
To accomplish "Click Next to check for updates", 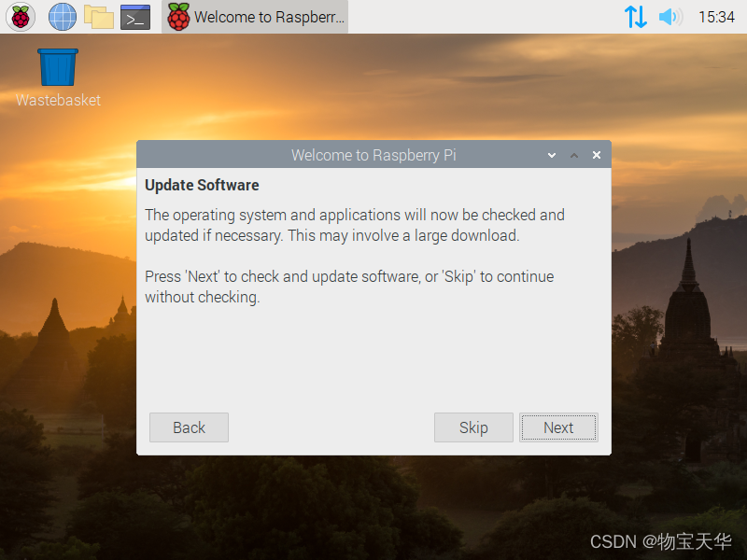I will [x=558, y=427].
